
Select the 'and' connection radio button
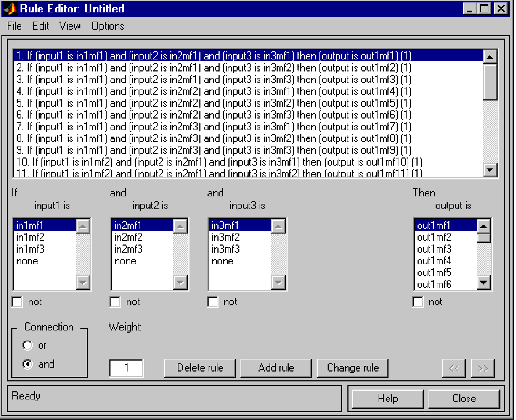[28, 364]
